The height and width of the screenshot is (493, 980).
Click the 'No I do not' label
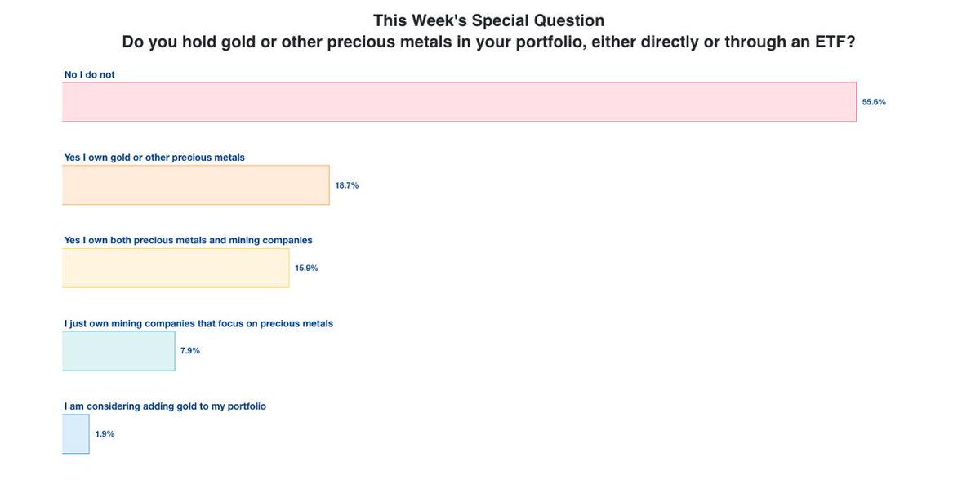click(x=90, y=75)
